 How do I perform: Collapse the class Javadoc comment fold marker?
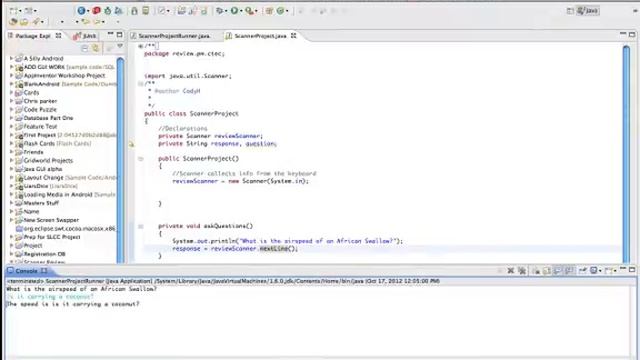coord(140,84)
